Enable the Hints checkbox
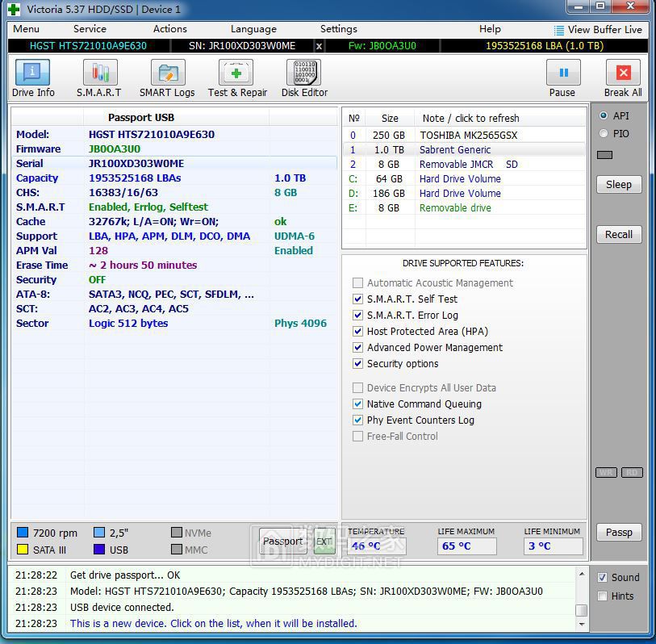This screenshot has height=644, width=656. 602,596
